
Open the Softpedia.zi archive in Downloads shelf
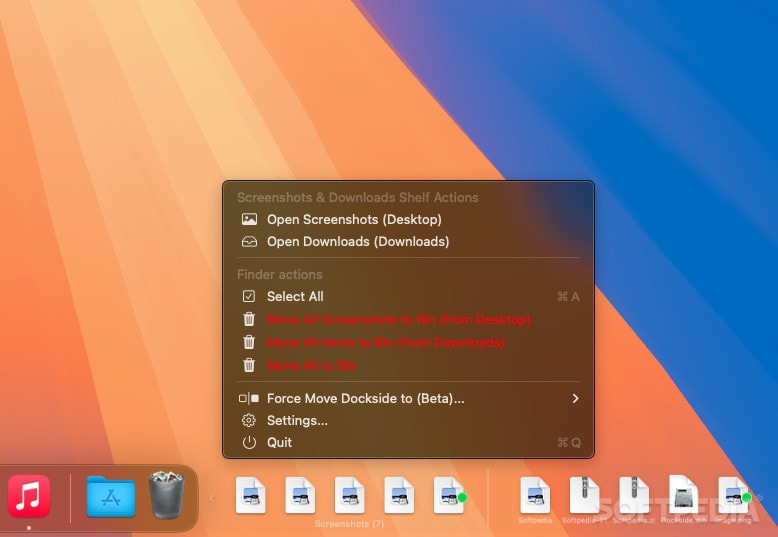634,495
